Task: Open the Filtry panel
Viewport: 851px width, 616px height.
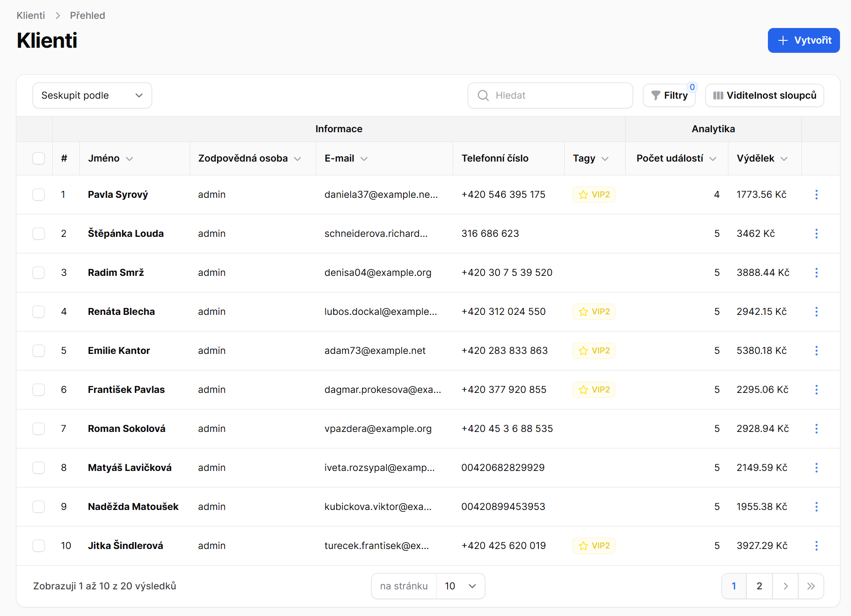Action: point(669,95)
